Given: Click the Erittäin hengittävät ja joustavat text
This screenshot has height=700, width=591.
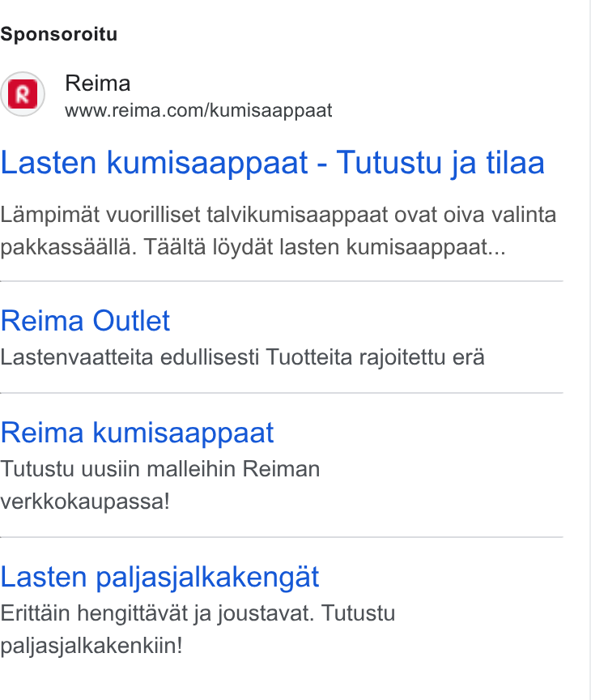Looking at the screenshot, I should click(x=157, y=613).
